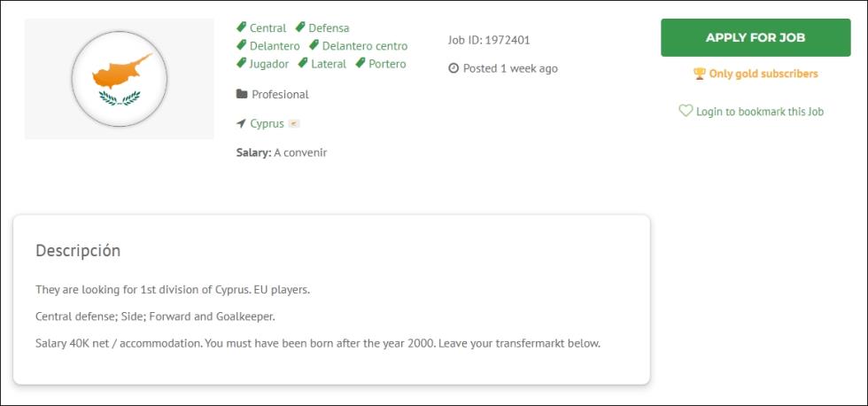The height and width of the screenshot is (406, 868).
Task: Select the Defensa tag
Action: 329,27
